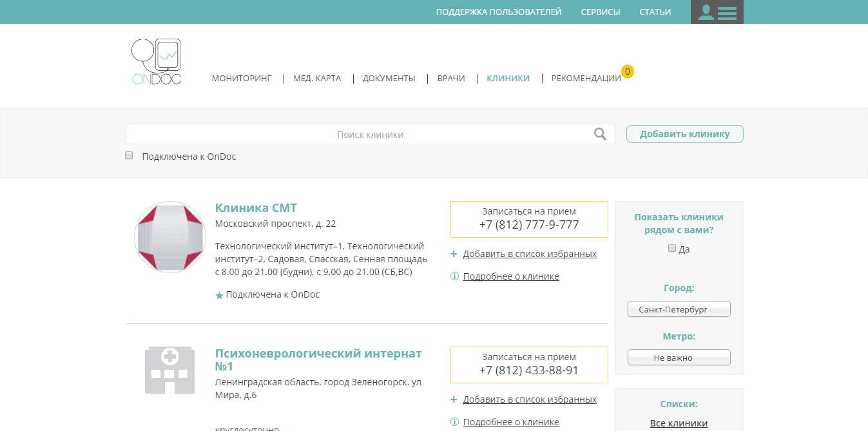Click the yellow recommendations counter badge
This screenshot has height=431, width=868.
pyautogui.click(x=627, y=72)
